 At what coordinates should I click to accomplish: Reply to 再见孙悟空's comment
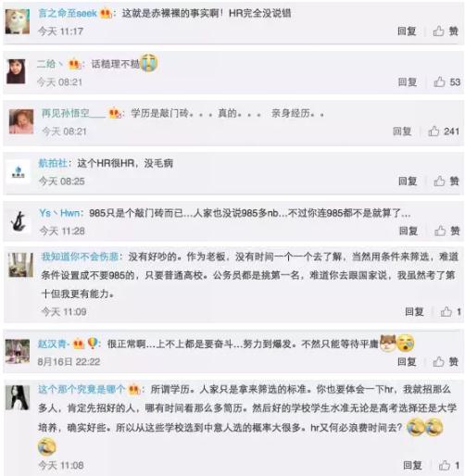click(x=402, y=132)
